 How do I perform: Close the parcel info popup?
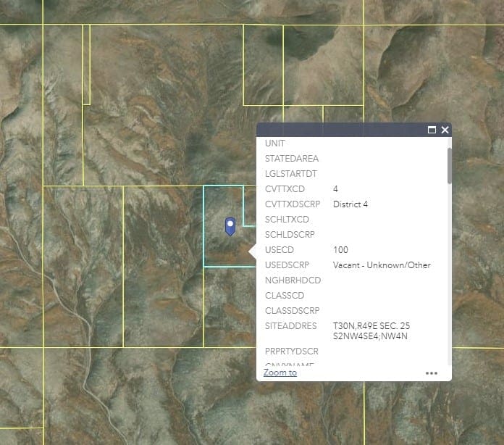pyautogui.click(x=445, y=130)
